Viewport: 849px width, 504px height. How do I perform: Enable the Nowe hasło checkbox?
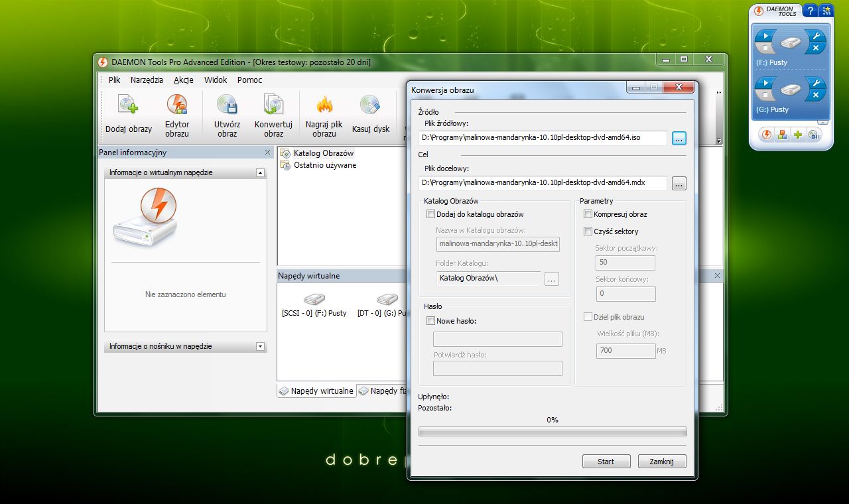pyautogui.click(x=431, y=321)
